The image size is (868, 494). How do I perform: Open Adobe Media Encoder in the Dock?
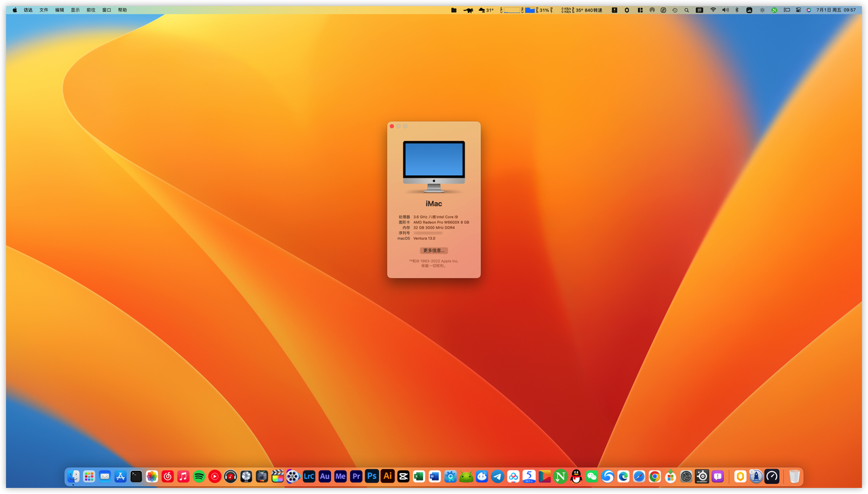[x=340, y=476]
